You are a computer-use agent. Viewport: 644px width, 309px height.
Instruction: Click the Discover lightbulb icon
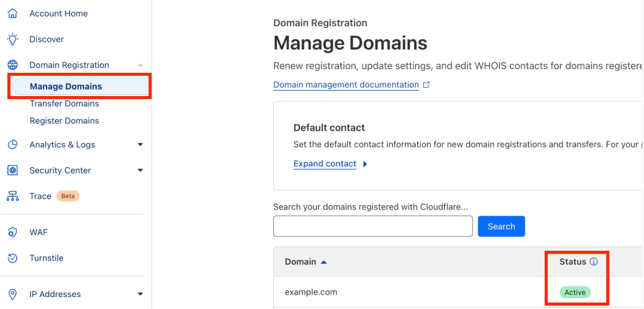tap(13, 39)
